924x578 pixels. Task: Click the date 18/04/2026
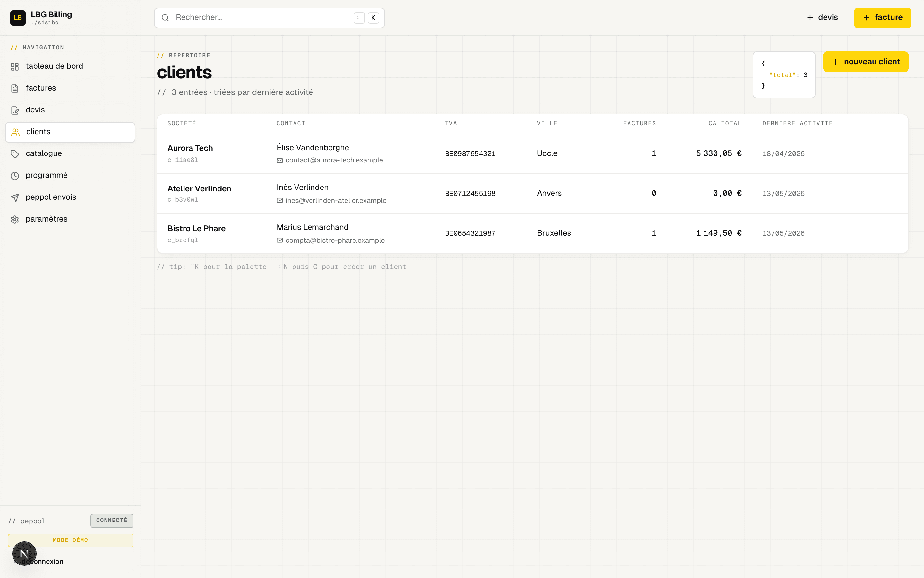pos(783,154)
